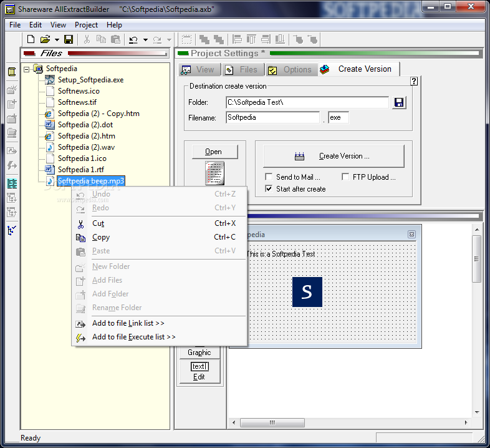Switch to the Options tab
The height and width of the screenshot is (448, 490).
point(292,69)
